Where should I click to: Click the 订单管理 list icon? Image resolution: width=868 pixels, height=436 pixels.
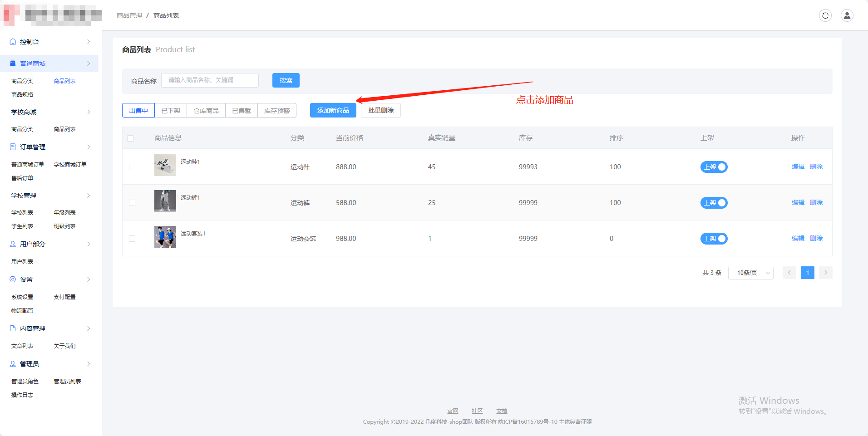13,147
